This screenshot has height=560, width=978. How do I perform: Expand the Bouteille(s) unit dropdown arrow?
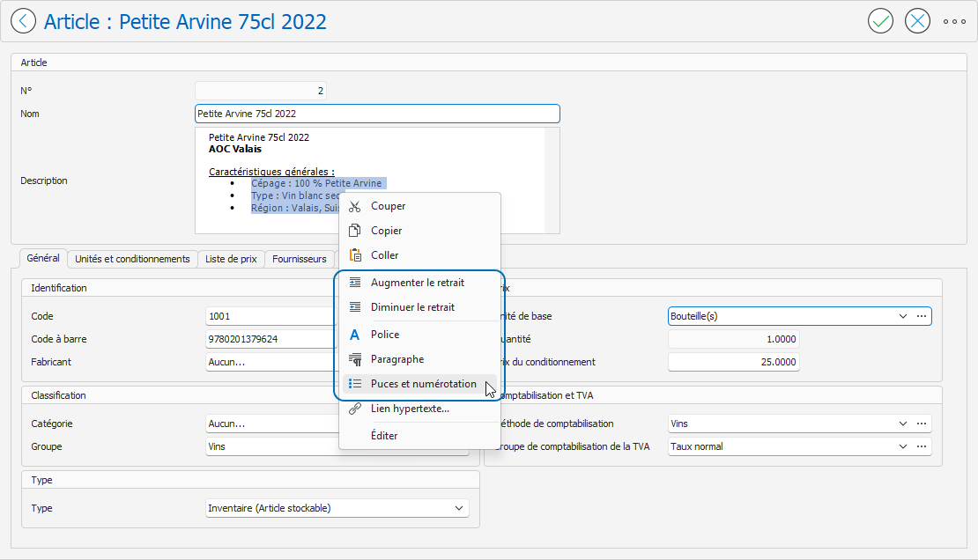(902, 316)
